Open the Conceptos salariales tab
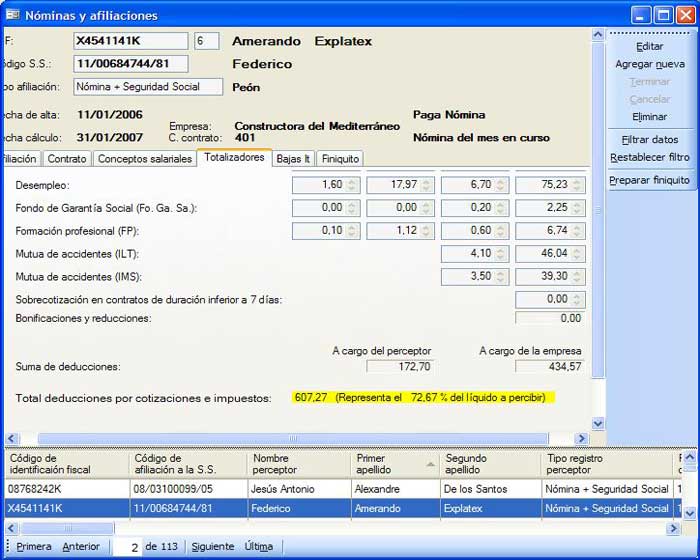This screenshot has height=560, width=700. 145,159
